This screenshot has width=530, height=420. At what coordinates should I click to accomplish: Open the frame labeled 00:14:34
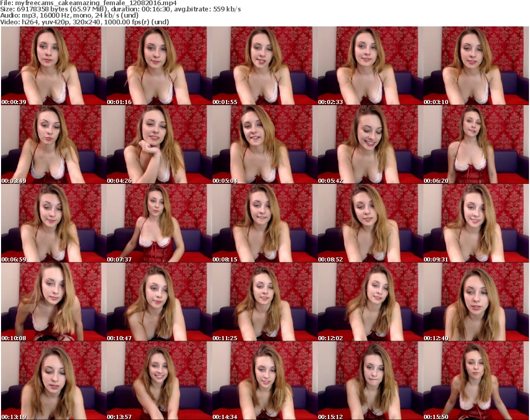tap(264, 381)
